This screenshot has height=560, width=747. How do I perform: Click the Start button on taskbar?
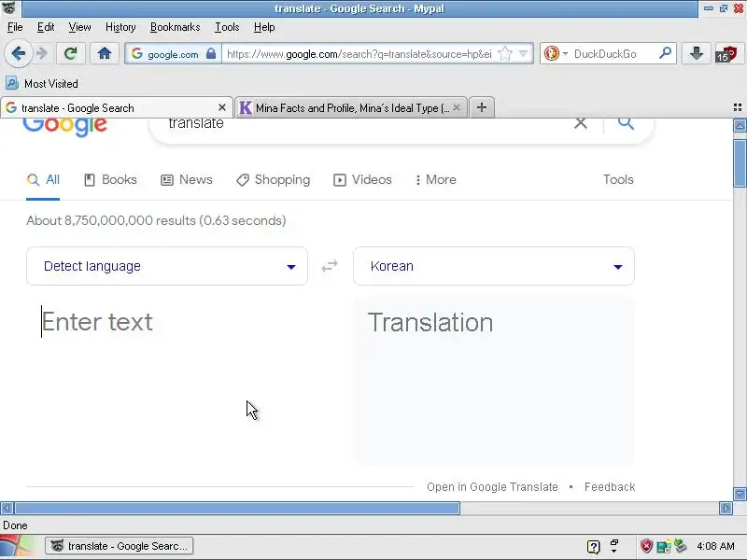(x=17, y=546)
